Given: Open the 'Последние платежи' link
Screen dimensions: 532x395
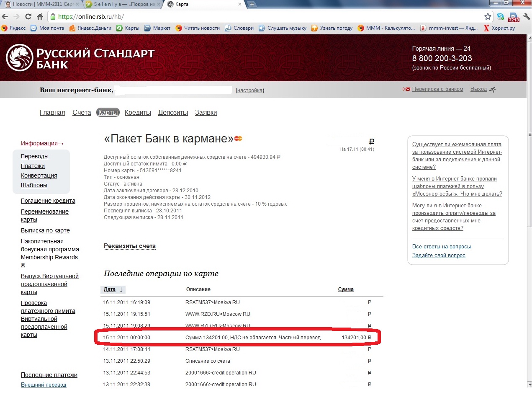Looking at the screenshot, I should click(x=49, y=375).
